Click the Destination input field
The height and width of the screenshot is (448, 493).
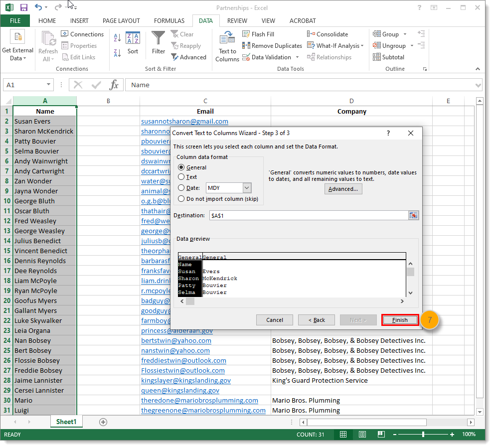[309, 216]
